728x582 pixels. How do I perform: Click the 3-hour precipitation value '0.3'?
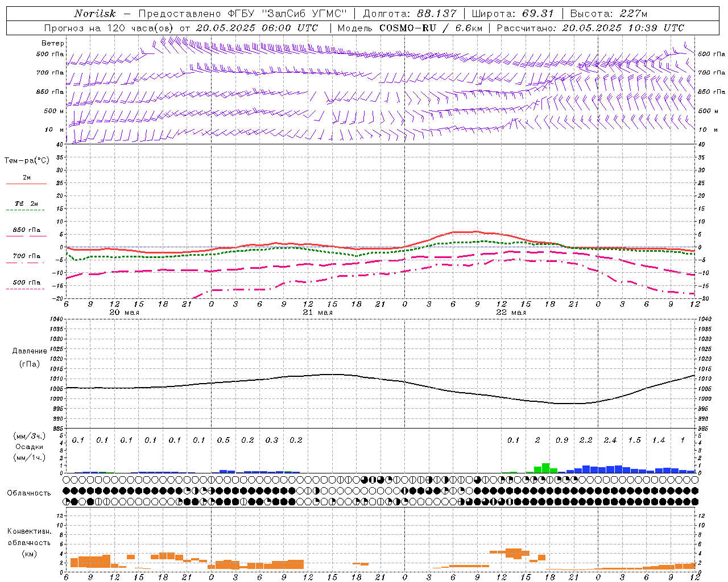click(272, 440)
